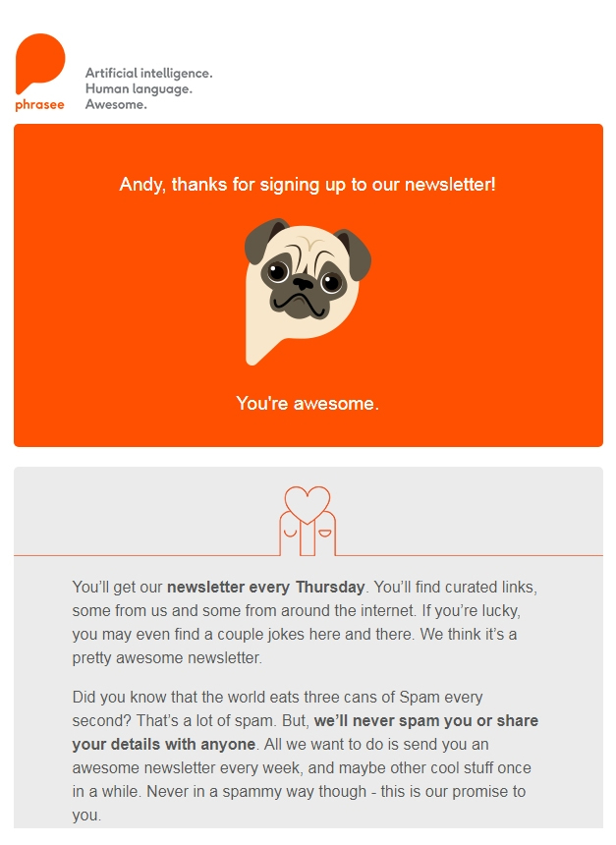Click the tail of the pug speech bubble
The image size is (616, 845).
[257, 352]
